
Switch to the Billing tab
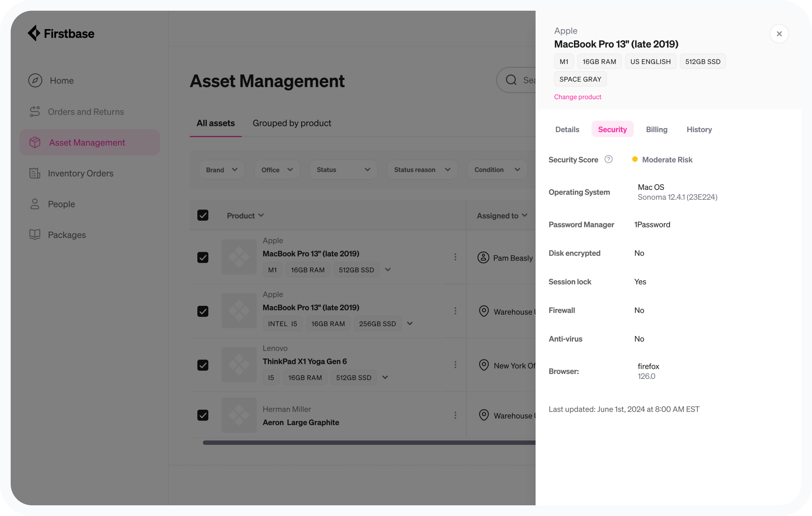tap(657, 129)
